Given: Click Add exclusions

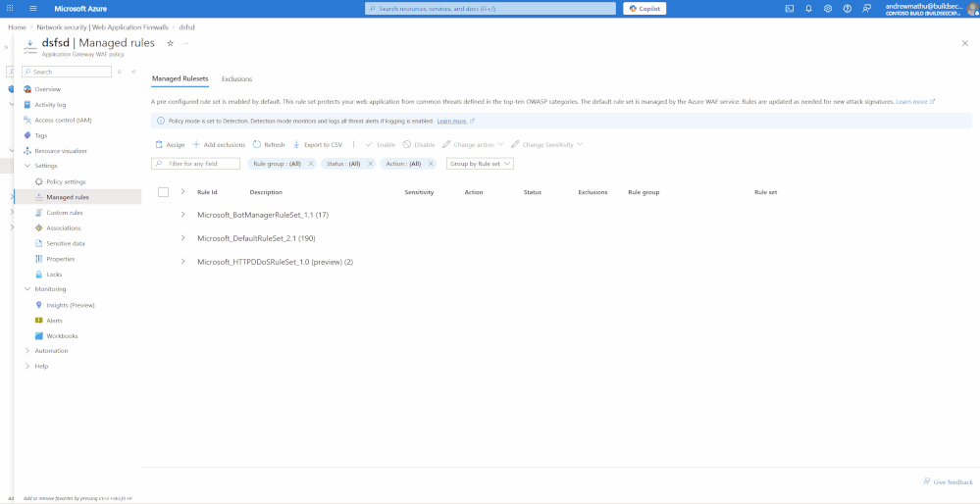Looking at the screenshot, I should (x=219, y=145).
